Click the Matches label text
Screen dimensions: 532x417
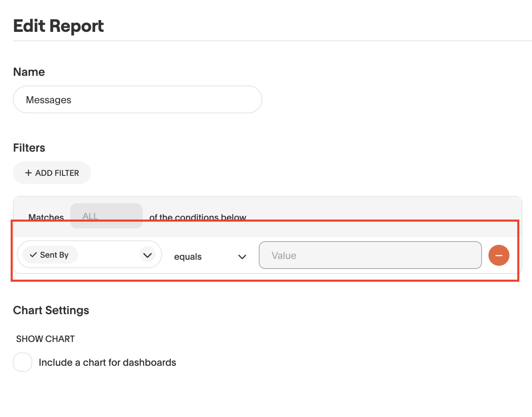(x=46, y=217)
